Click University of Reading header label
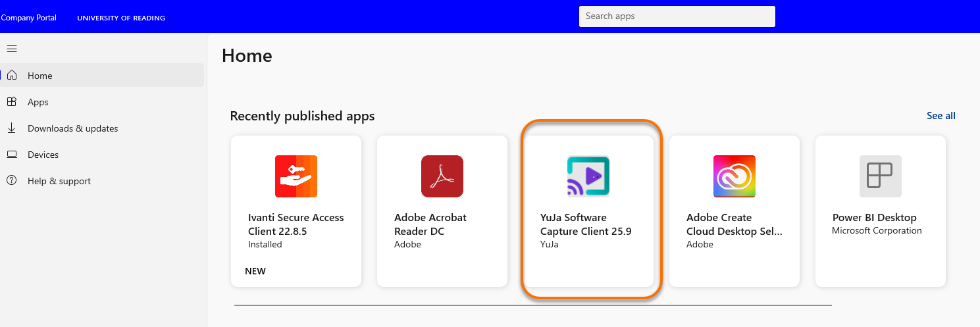The height and width of the screenshot is (327, 980). 121,18
